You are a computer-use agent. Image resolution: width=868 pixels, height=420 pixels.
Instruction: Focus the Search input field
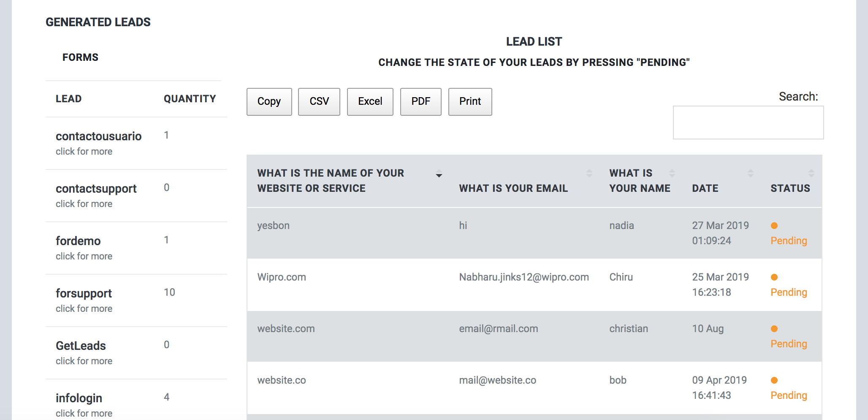tap(748, 123)
